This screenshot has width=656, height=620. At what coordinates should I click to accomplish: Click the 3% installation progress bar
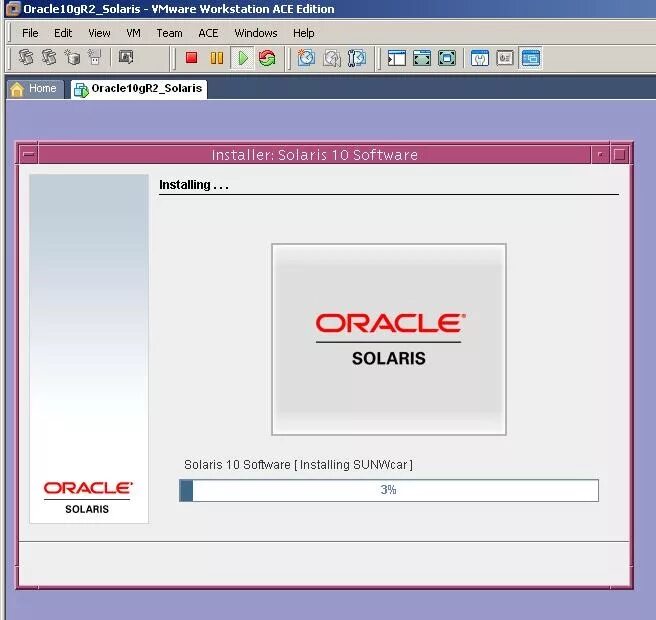(389, 490)
